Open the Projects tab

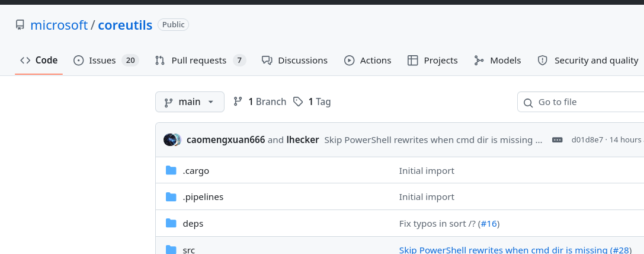432,61
